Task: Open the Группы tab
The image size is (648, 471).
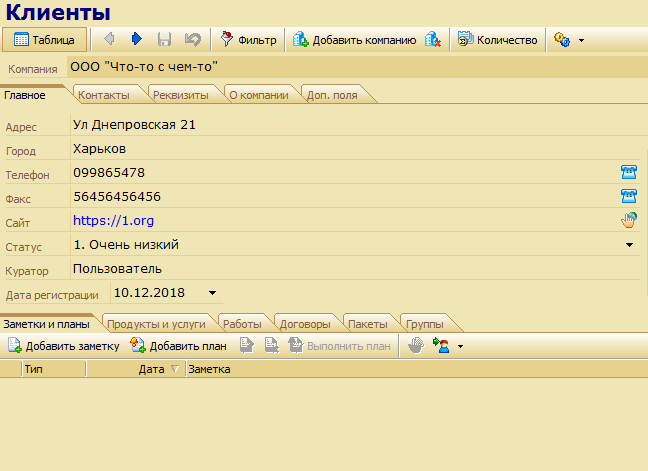Action: click(x=425, y=324)
